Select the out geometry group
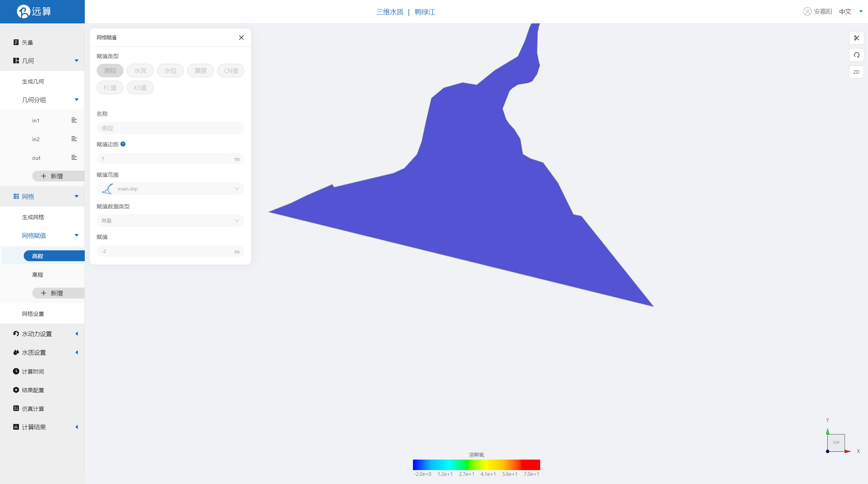The height and width of the screenshot is (484, 868). (36, 158)
